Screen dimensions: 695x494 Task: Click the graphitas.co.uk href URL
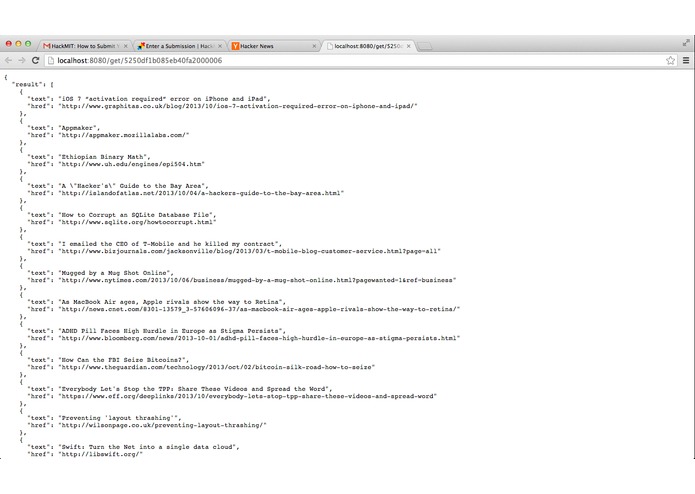coord(238,106)
